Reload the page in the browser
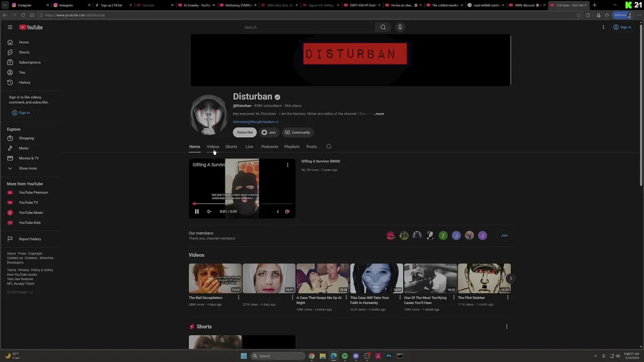The image size is (644, 362). [x=23, y=15]
